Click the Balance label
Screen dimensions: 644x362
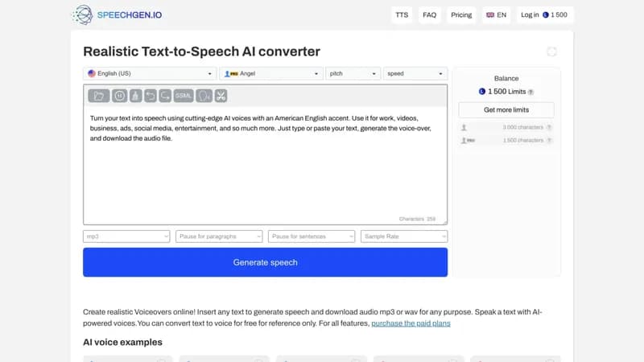[506, 78]
